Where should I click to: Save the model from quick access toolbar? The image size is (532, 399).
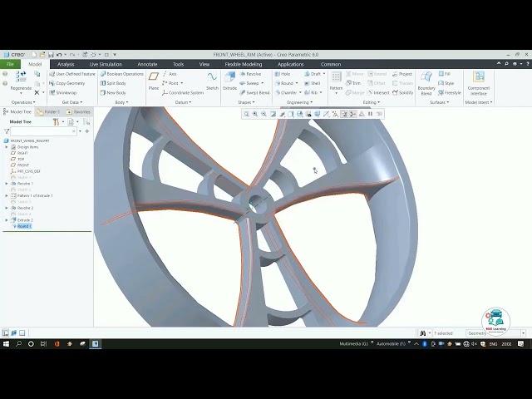pyautogui.click(x=51, y=54)
